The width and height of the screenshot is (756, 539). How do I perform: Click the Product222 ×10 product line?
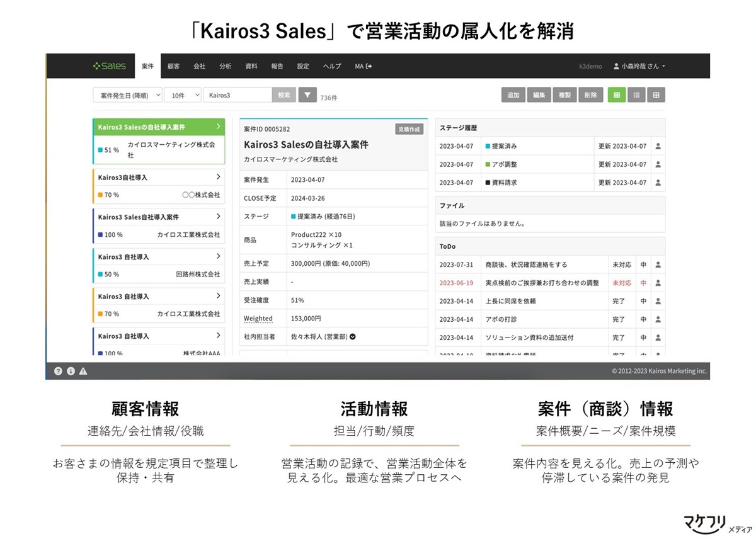coord(316,235)
